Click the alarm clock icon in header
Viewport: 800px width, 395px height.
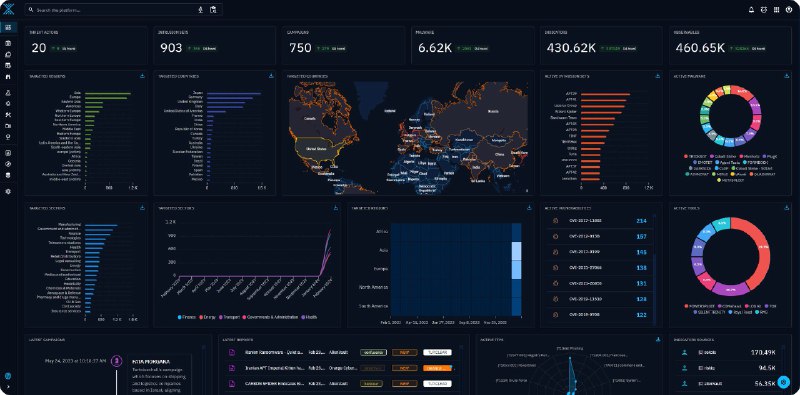[x=764, y=10]
